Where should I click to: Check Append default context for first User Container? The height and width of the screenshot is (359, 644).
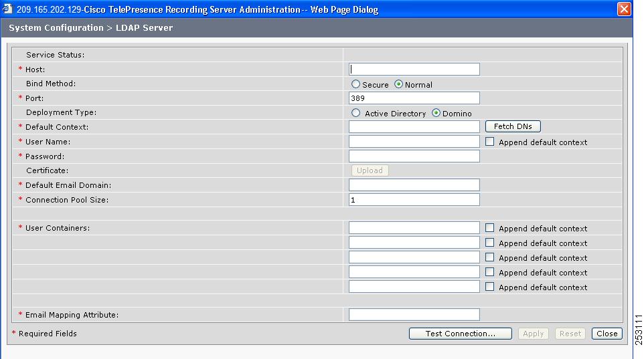point(489,228)
